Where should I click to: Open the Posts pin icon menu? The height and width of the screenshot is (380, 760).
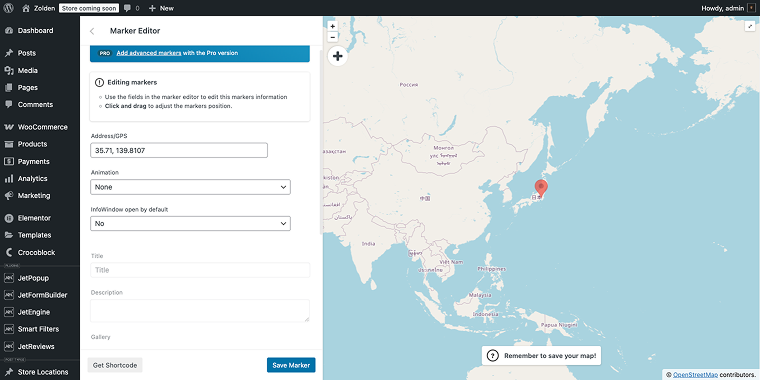point(9,53)
